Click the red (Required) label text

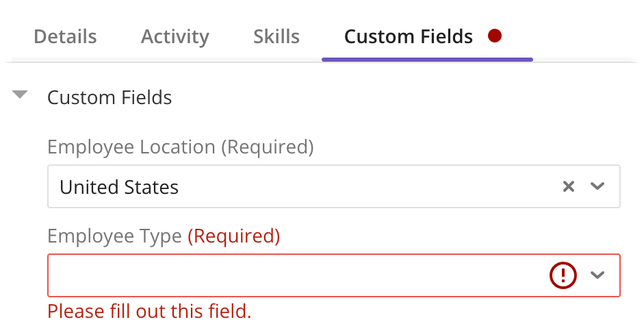point(234,236)
